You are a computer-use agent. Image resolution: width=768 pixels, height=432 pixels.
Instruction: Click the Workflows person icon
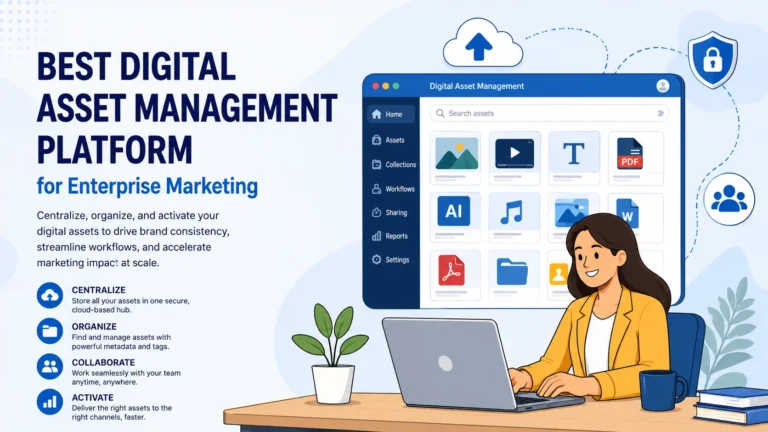376,189
